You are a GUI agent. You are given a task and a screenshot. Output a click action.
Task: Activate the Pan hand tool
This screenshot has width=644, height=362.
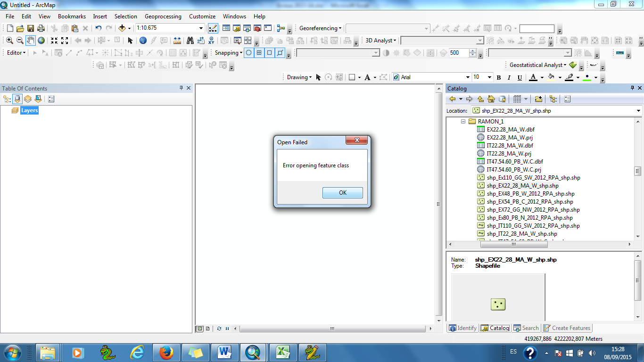click(x=31, y=41)
